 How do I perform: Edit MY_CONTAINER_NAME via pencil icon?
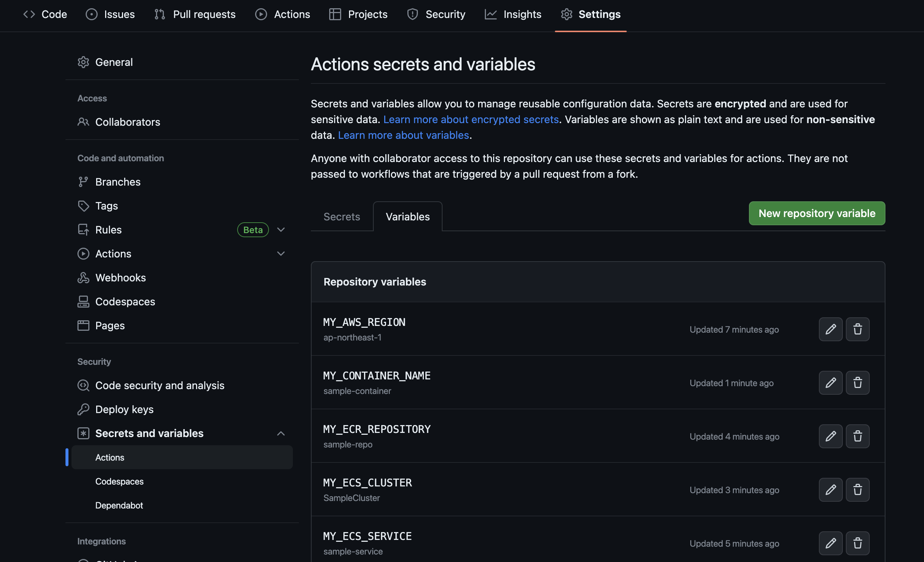(x=830, y=383)
